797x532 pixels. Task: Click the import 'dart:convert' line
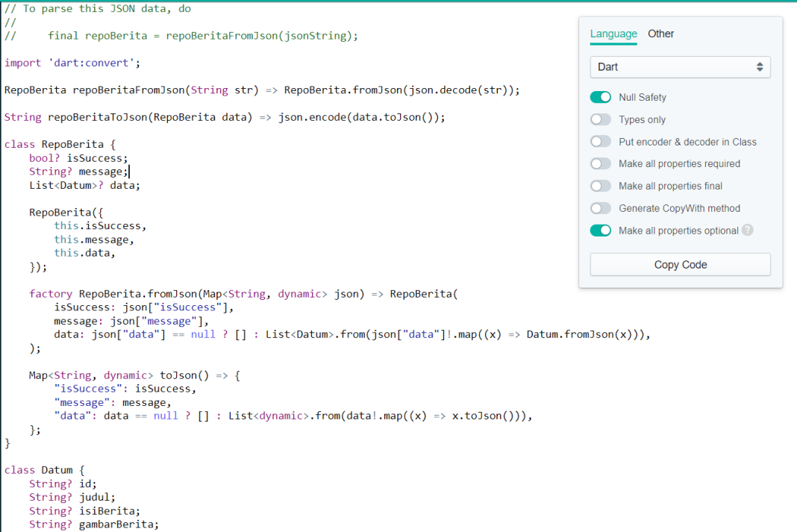click(x=67, y=63)
